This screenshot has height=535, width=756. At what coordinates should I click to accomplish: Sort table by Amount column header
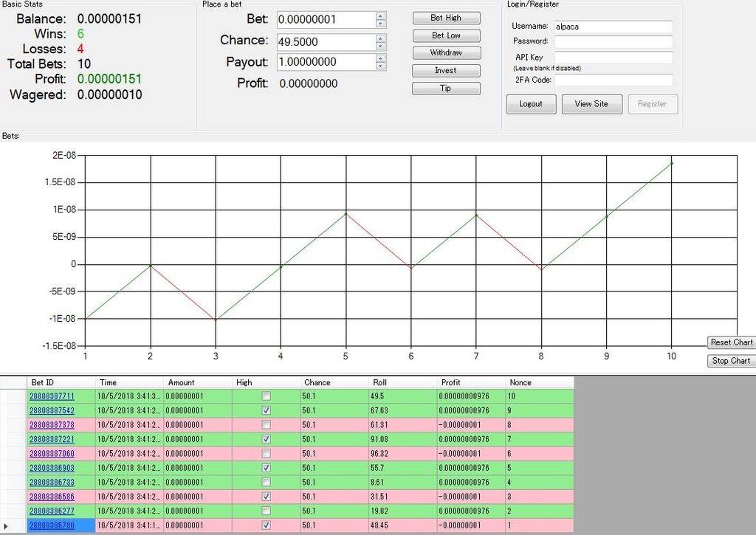click(x=198, y=383)
